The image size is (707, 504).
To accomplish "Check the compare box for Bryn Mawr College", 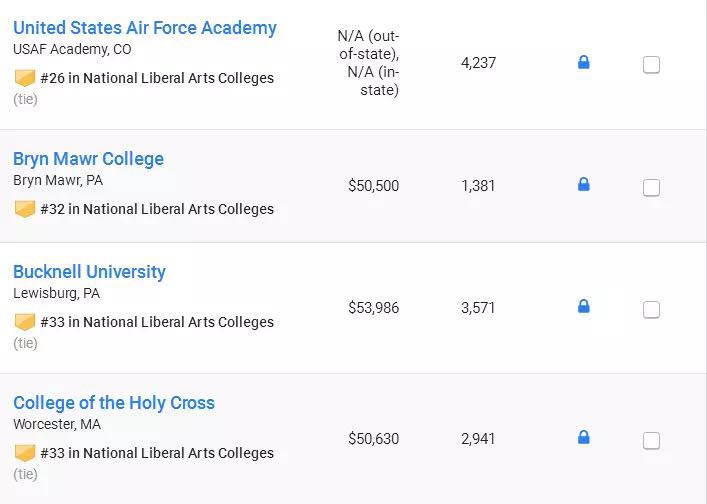I will point(651,187).
